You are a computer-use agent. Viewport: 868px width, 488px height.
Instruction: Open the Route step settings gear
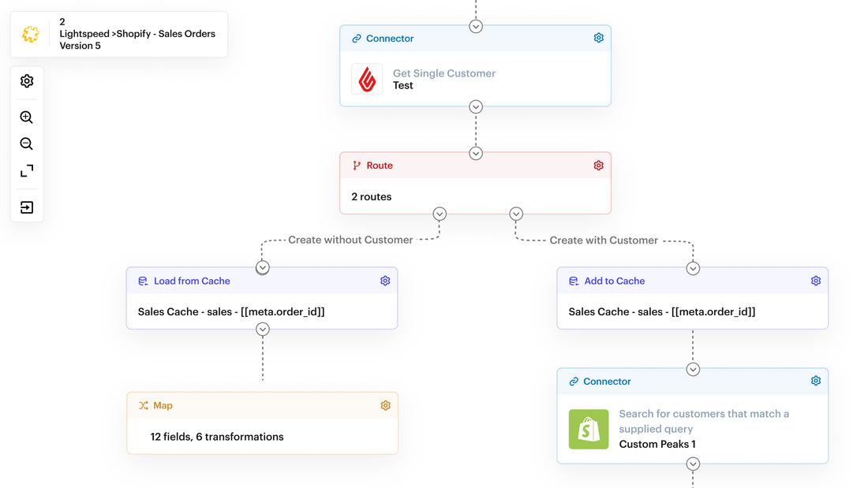598,166
